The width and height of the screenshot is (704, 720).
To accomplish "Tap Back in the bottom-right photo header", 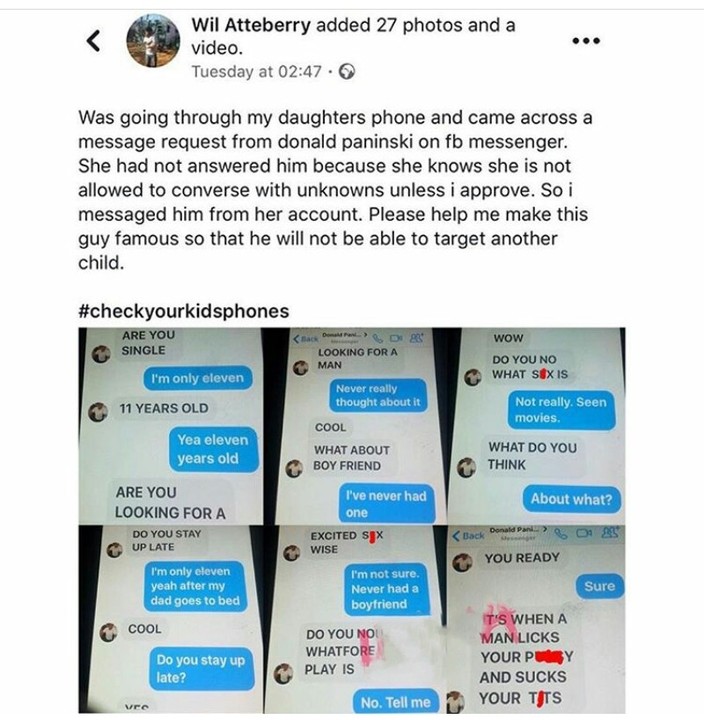I will tap(468, 535).
